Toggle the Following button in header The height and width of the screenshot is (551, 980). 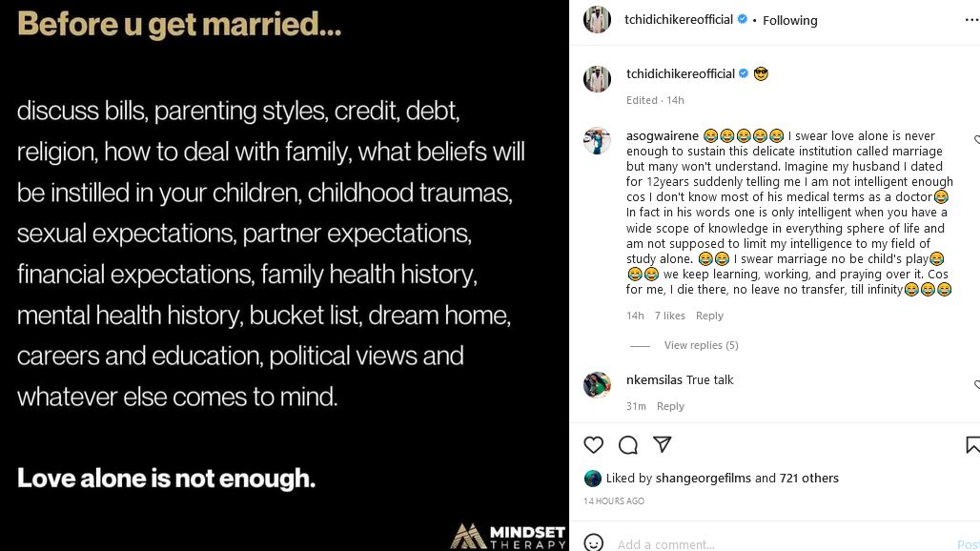[789, 20]
